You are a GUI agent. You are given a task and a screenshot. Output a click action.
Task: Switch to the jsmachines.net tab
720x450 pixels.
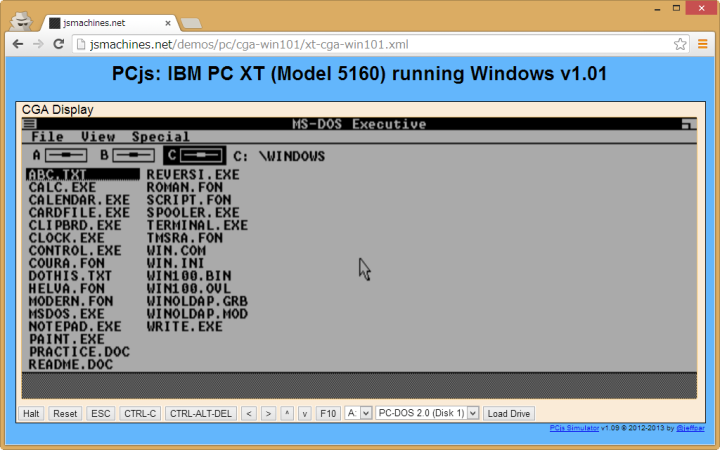pos(109,23)
